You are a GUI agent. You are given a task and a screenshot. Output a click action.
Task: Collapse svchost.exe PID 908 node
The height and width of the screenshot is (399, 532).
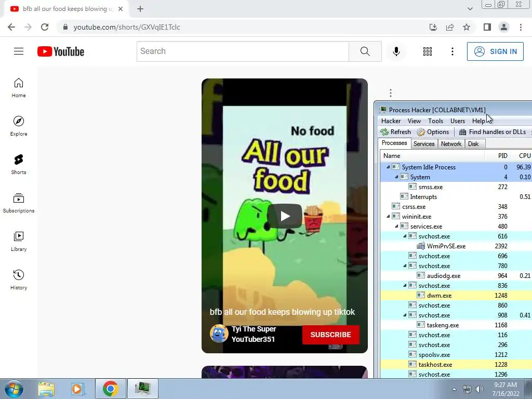405,315
